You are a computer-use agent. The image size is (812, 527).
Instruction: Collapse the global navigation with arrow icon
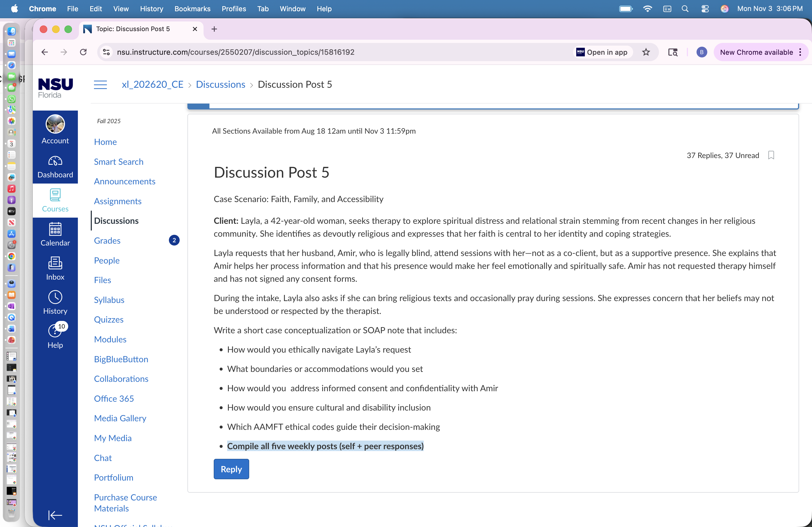pyautogui.click(x=55, y=515)
